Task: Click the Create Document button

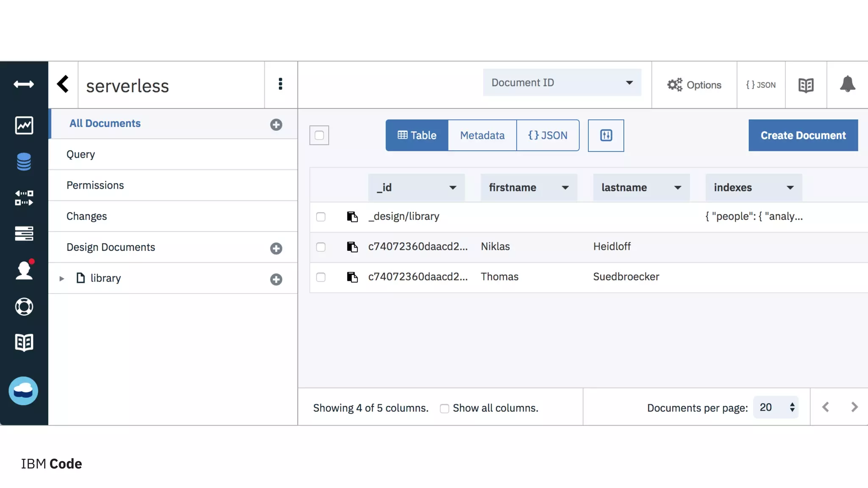Action: [803, 136]
